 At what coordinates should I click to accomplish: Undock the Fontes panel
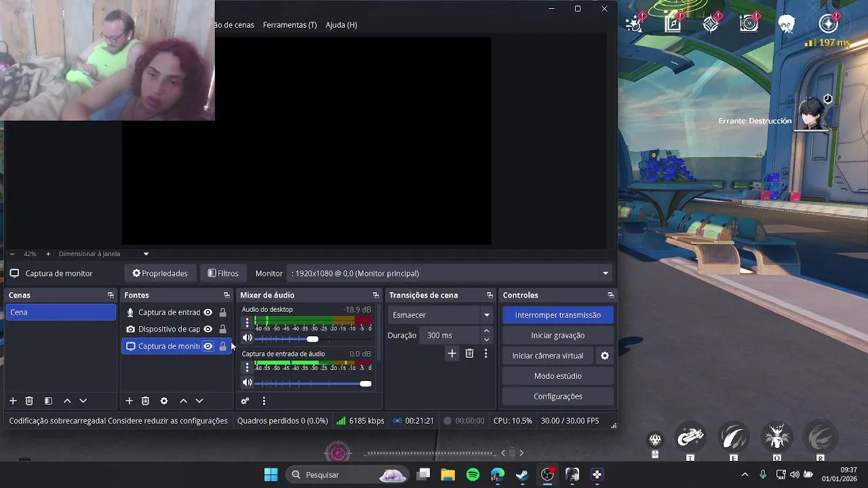point(226,296)
